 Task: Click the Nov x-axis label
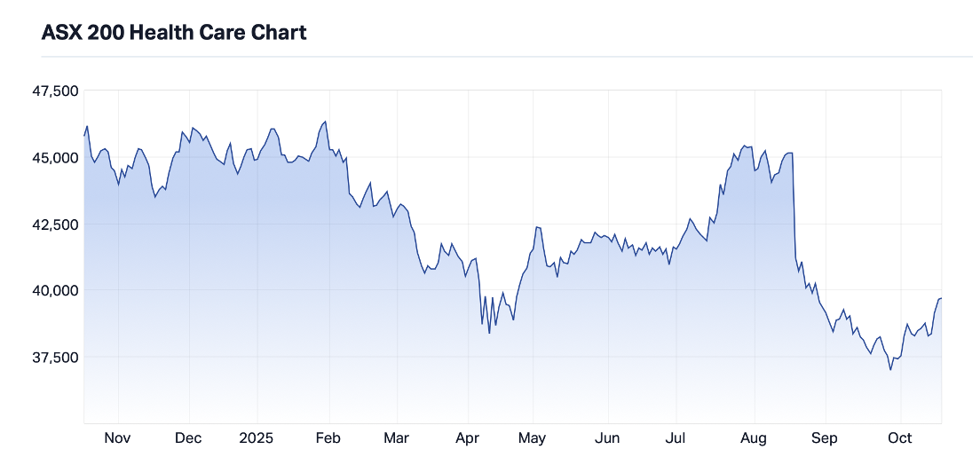click(x=117, y=437)
